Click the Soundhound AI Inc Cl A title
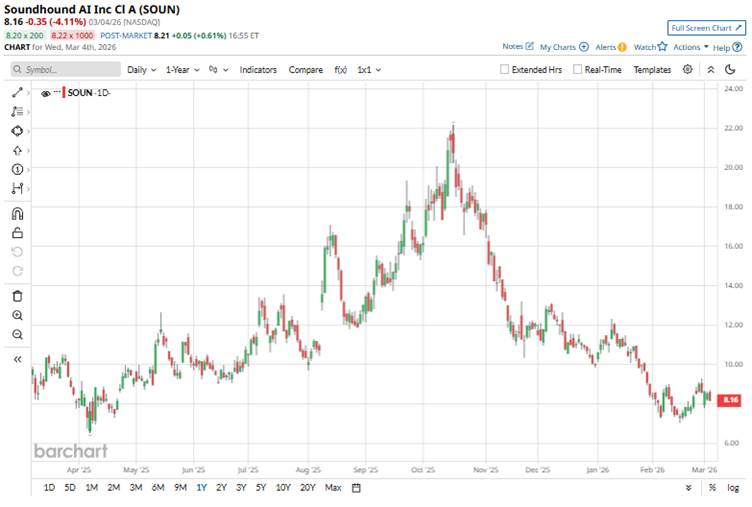Image resolution: width=752 pixels, height=507 pixels. 92,9
